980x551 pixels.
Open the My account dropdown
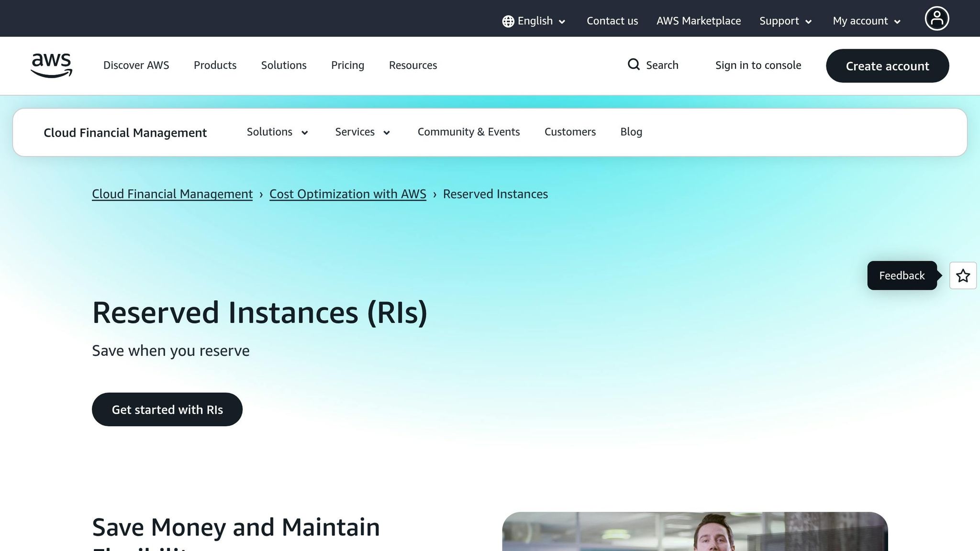(865, 21)
